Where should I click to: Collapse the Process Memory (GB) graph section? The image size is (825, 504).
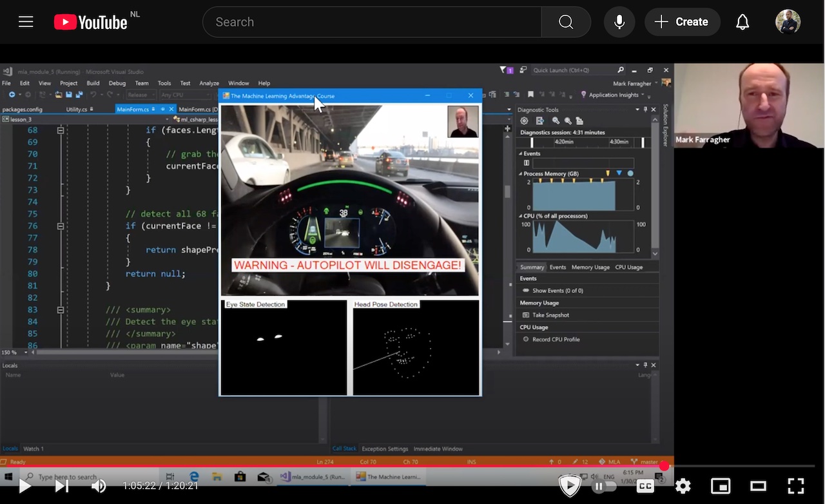521,173
